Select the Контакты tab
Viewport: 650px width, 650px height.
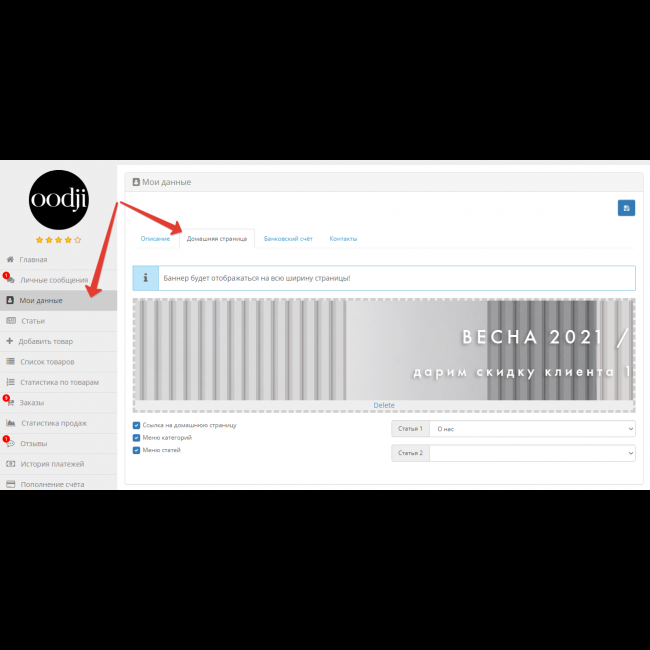tap(343, 239)
